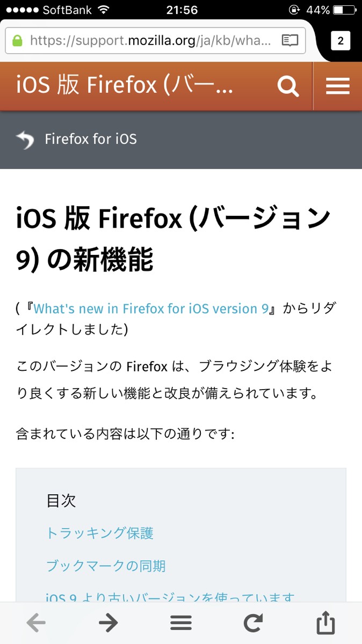This screenshot has width=362, height=644.
Task: Tap the green padlock security icon
Action: [x=18, y=41]
